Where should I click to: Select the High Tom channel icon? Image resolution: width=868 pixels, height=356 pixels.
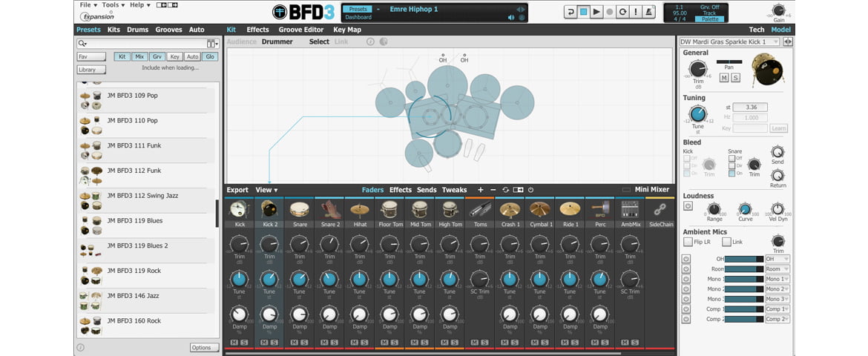coord(450,209)
